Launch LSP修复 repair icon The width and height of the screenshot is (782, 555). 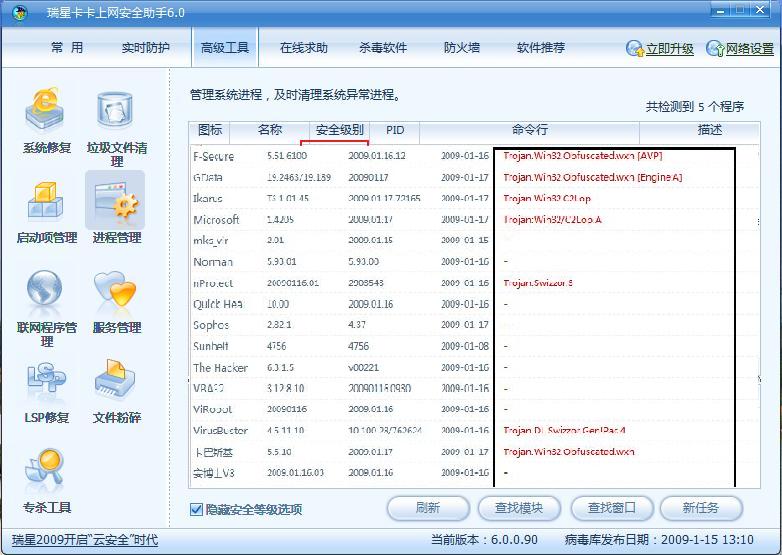[x=45, y=380]
